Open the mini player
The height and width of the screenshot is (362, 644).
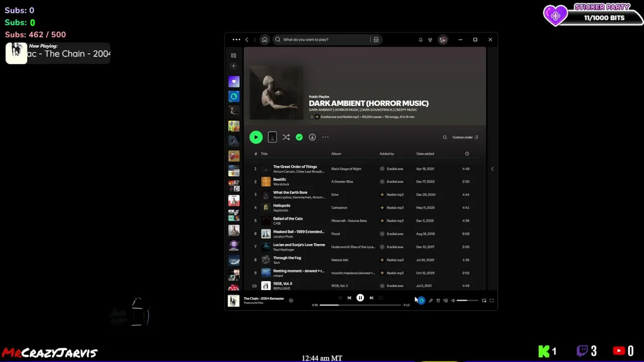coord(484,301)
